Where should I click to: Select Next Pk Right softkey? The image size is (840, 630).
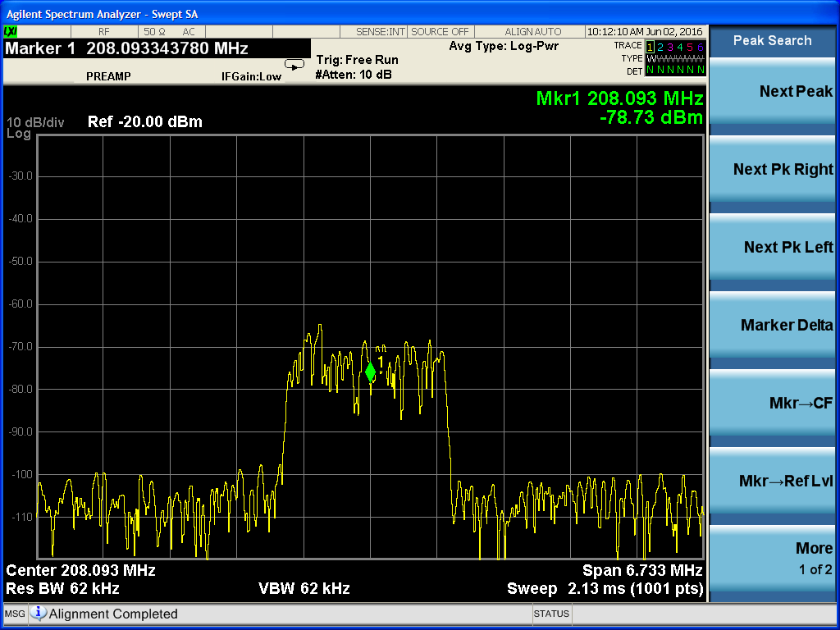pyautogui.click(x=772, y=169)
